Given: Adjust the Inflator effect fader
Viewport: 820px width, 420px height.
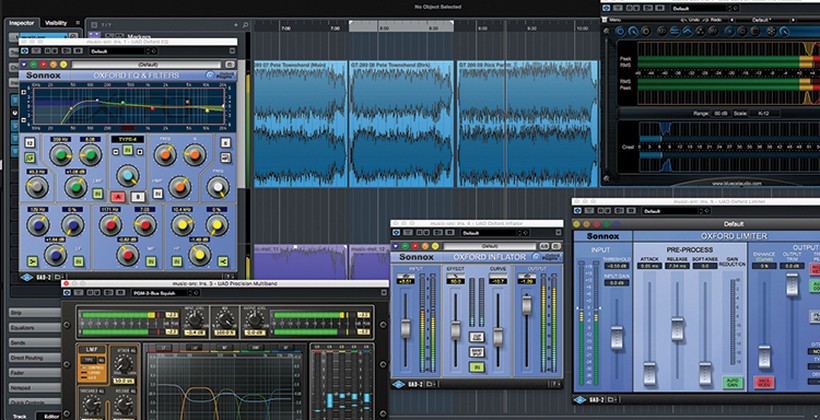Looking at the screenshot, I should (x=456, y=330).
